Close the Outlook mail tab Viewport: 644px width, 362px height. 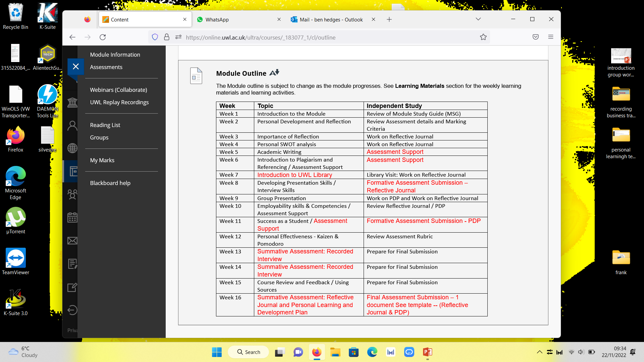[373, 19]
